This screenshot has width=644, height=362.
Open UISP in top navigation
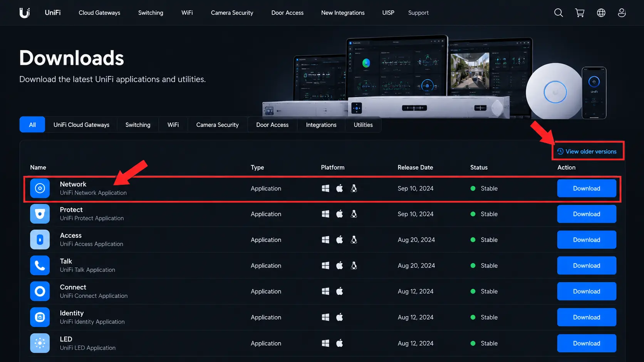tap(388, 13)
